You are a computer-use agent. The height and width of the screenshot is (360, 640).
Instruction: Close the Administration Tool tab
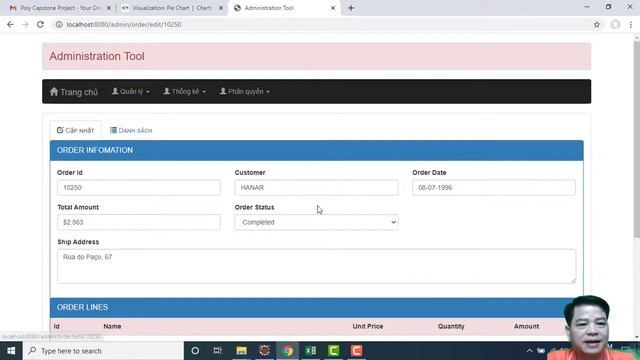(333, 8)
